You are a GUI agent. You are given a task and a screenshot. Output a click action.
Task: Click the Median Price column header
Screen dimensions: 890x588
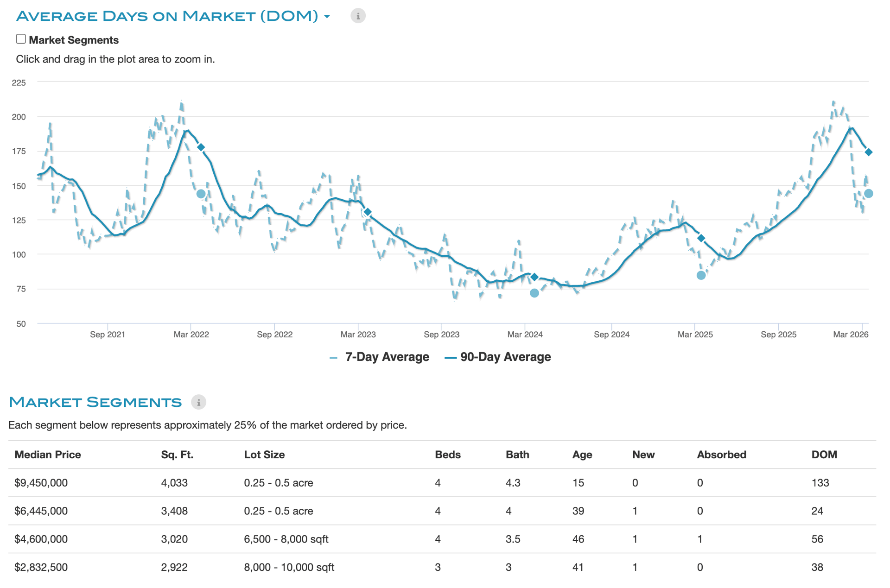click(48, 455)
